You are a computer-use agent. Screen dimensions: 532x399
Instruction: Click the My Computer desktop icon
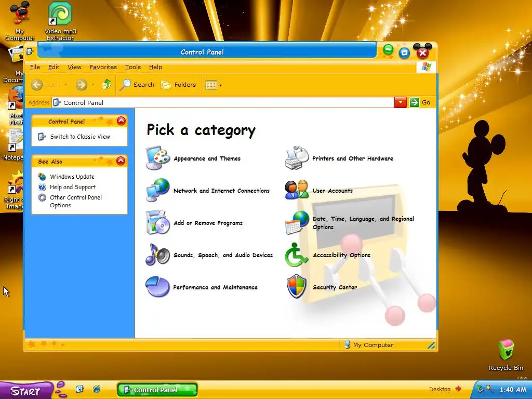click(20, 13)
